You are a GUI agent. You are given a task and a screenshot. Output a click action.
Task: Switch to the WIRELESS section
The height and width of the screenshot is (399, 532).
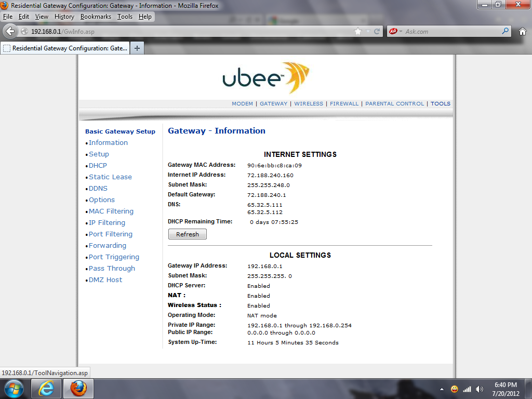click(x=308, y=104)
